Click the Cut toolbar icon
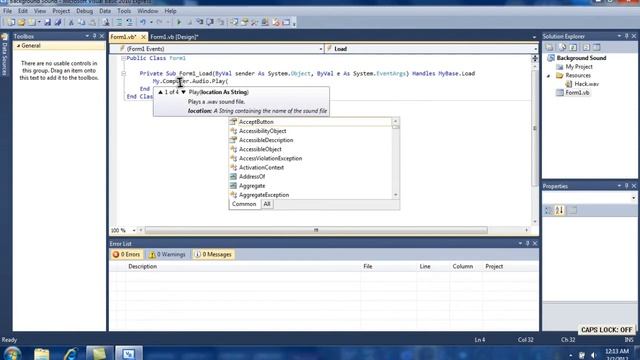 point(71,22)
